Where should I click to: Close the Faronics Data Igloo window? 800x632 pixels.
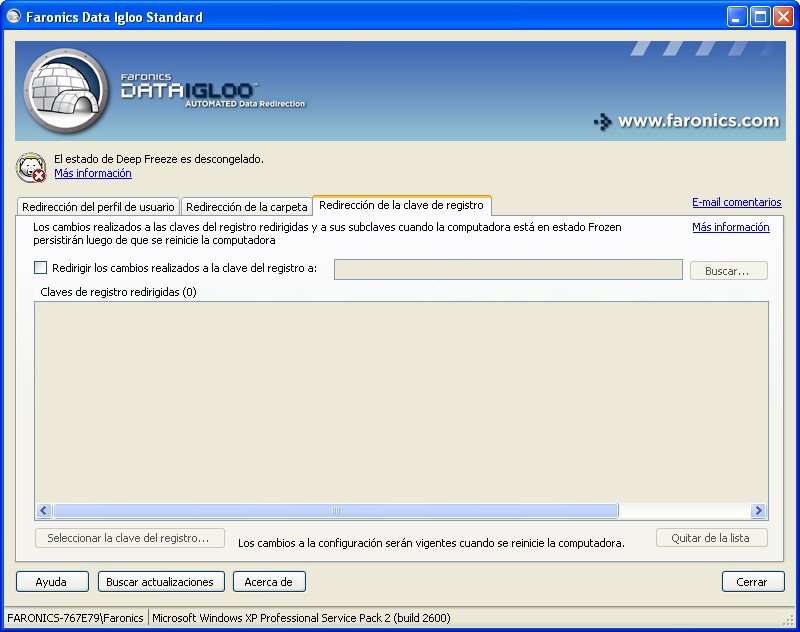tap(783, 17)
